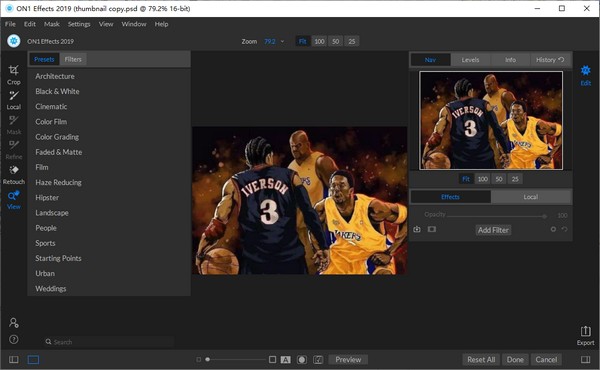Select the Retouch tool

[14, 174]
